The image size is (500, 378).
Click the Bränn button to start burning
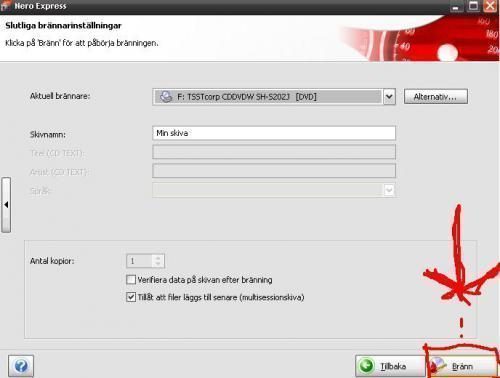click(462, 366)
